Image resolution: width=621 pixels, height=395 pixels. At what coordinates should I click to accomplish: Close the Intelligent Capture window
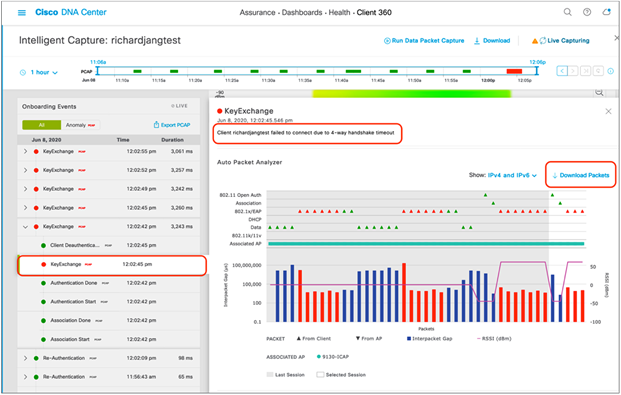point(616,38)
